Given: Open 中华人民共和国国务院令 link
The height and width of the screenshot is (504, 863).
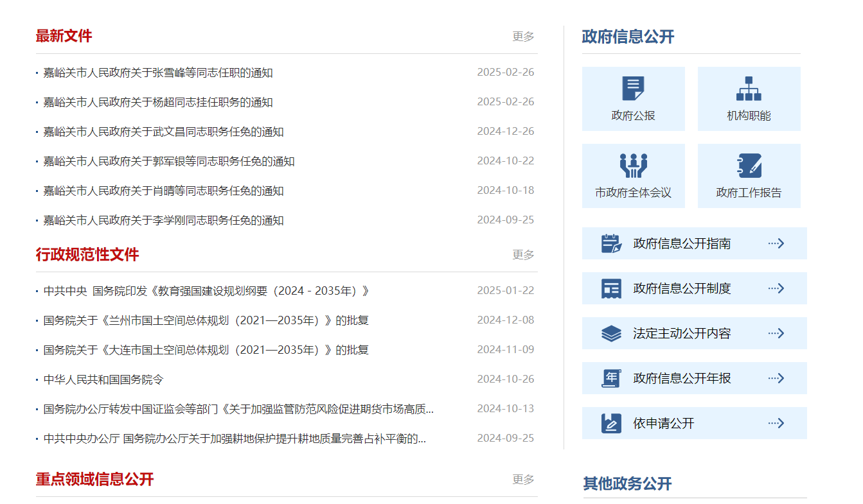Looking at the screenshot, I should (x=103, y=380).
